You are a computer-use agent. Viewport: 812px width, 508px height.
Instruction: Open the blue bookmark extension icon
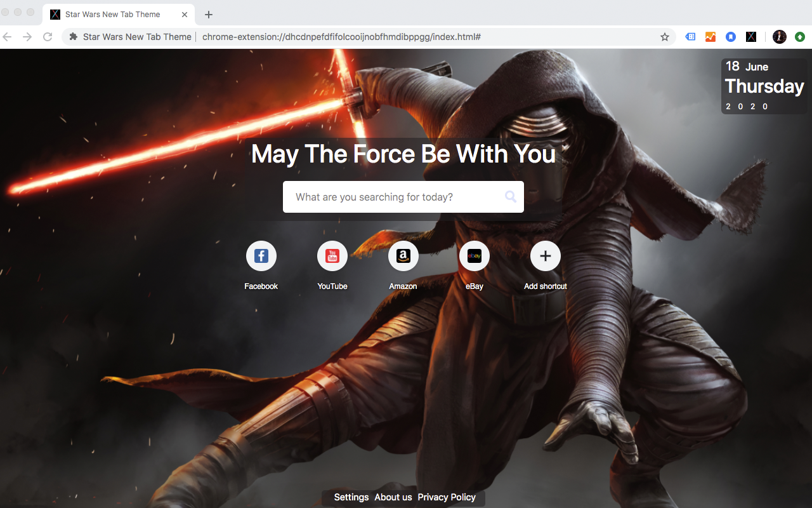click(x=731, y=37)
